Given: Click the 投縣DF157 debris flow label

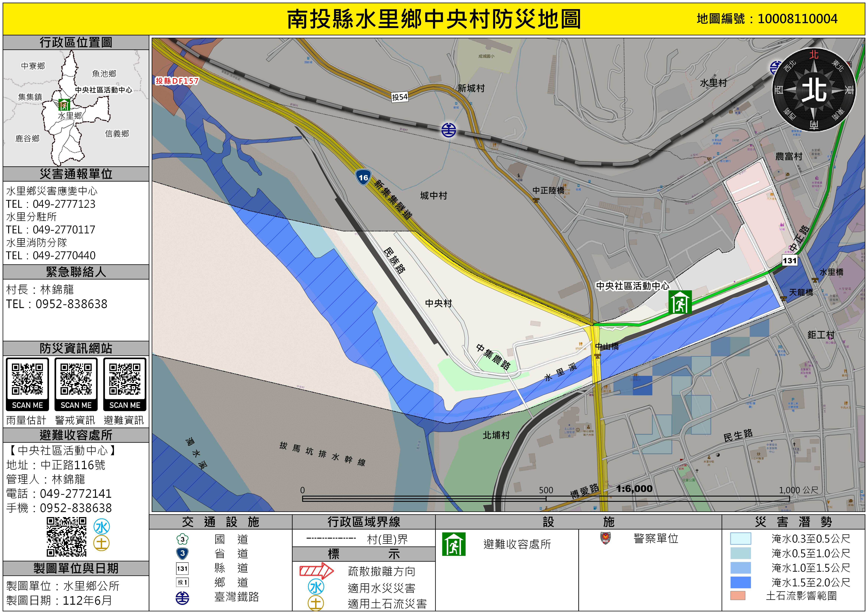Looking at the screenshot, I should click(177, 81).
